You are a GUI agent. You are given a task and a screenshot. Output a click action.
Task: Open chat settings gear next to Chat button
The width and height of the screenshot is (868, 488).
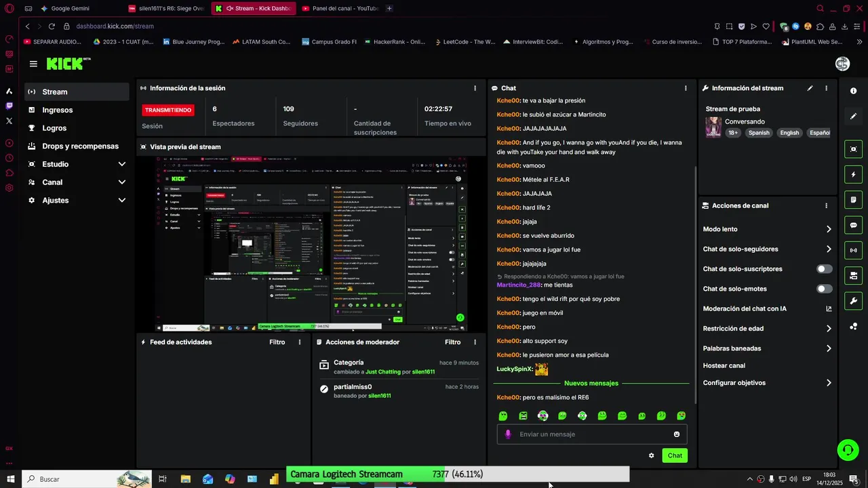click(652, 455)
